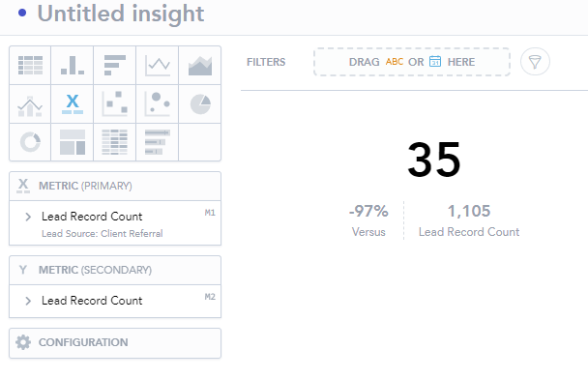
Task: Select the Stacked area chart icon
Action: (200, 65)
